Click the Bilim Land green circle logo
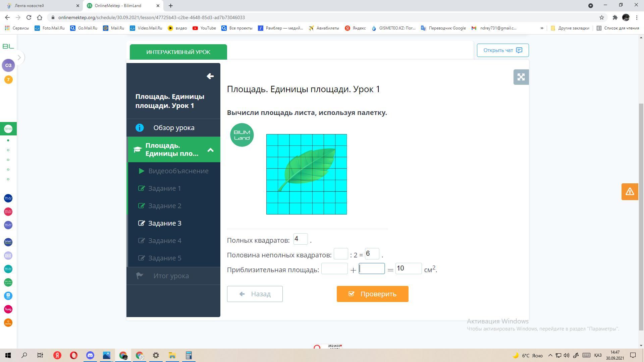 (x=242, y=135)
